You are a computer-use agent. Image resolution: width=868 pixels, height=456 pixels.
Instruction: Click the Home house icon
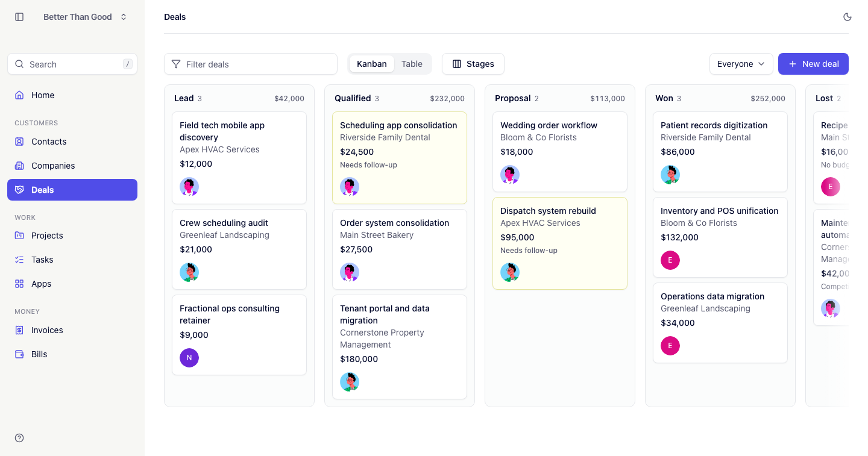19,95
